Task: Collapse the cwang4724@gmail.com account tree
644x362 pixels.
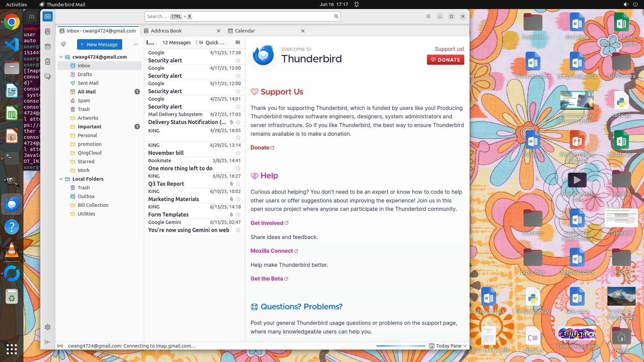Action: pos(61,57)
